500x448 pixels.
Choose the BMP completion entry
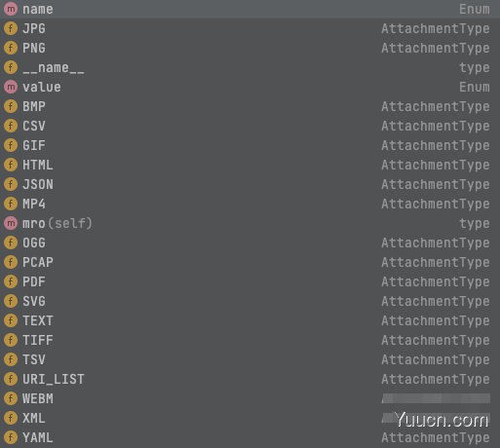250,106
